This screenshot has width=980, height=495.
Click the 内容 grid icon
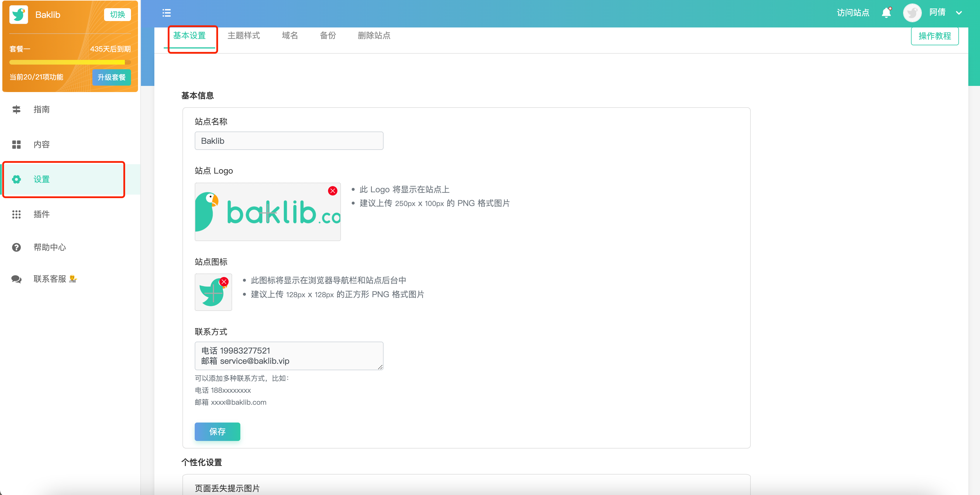coord(16,144)
